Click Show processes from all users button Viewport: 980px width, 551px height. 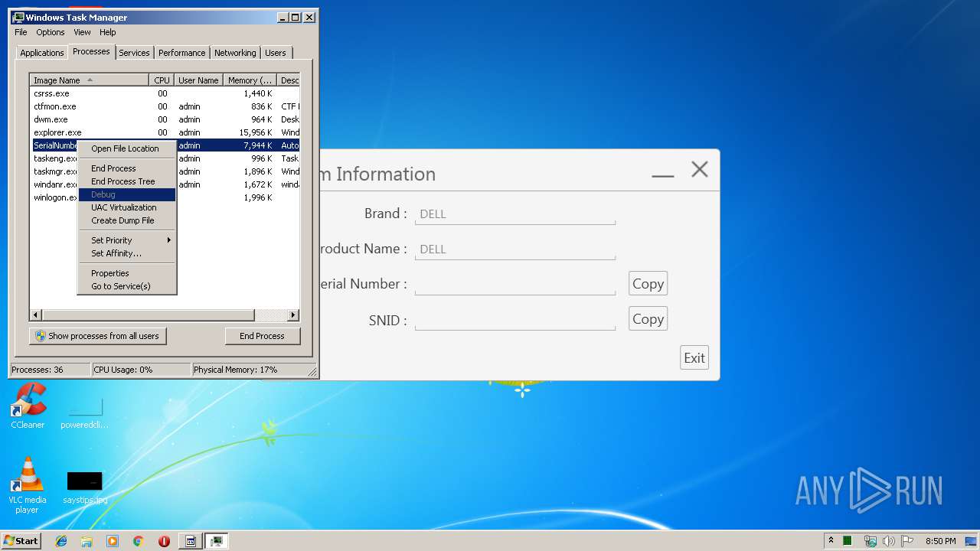click(98, 336)
